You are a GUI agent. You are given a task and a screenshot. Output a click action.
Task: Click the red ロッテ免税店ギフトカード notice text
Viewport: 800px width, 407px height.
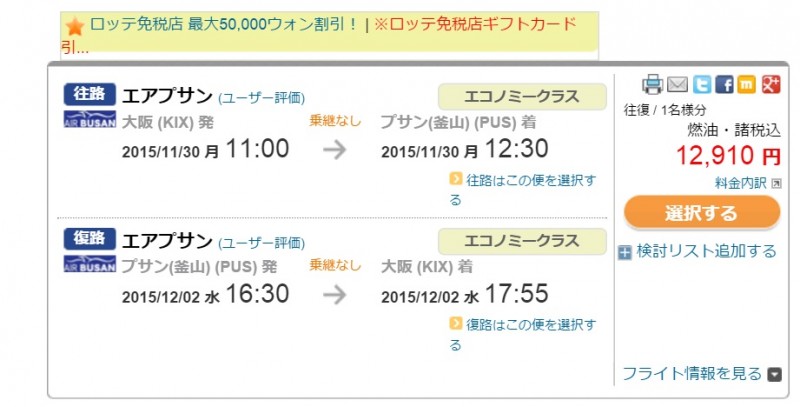(476, 24)
